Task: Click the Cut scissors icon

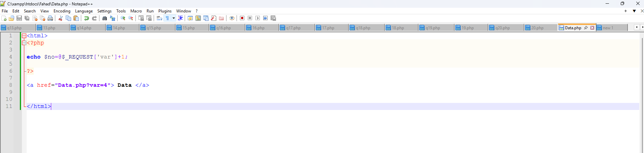Action: pos(61,18)
